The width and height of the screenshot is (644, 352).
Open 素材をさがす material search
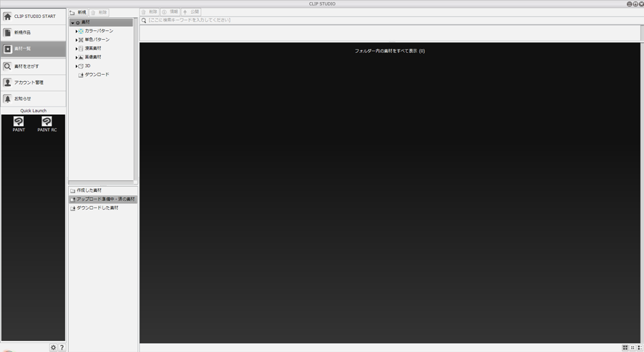[33, 66]
